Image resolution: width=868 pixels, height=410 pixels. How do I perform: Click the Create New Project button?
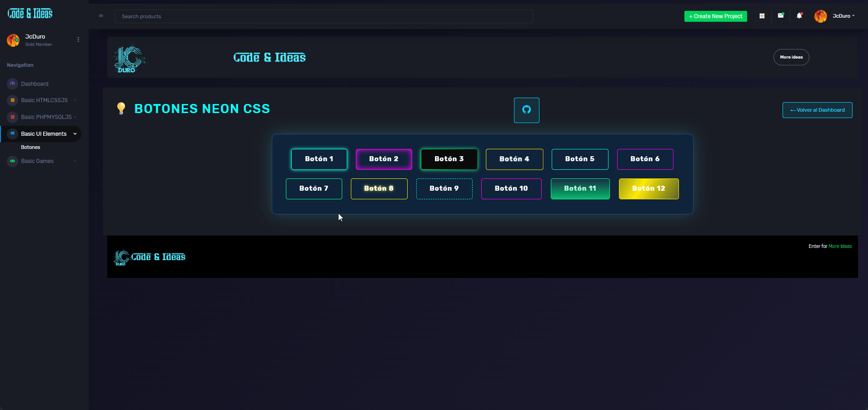click(715, 16)
